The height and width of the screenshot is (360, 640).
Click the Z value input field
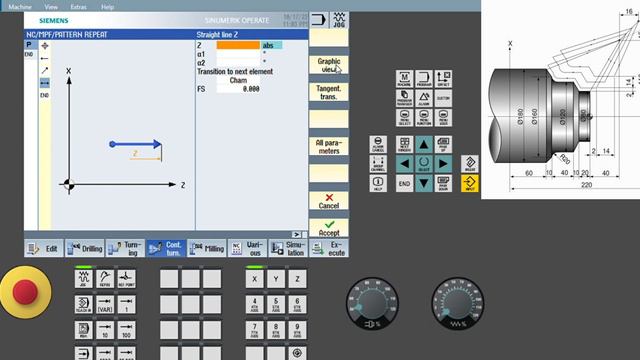click(238, 45)
